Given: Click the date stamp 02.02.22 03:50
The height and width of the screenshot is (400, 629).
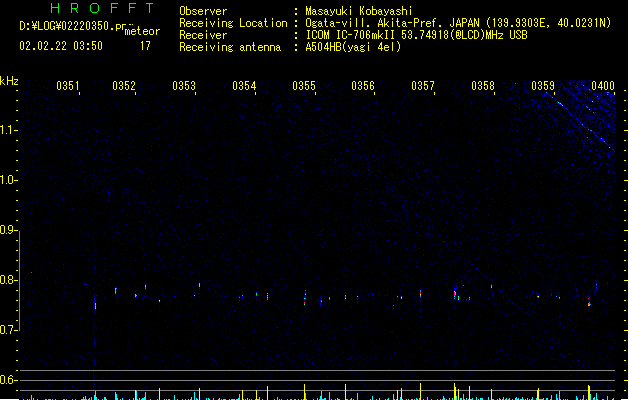Looking at the screenshot, I should pyautogui.click(x=61, y=46).
